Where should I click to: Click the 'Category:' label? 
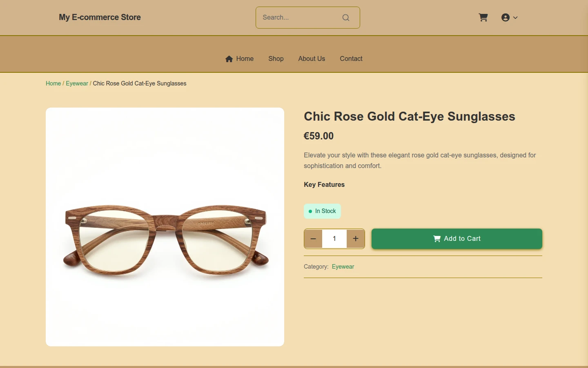[x=316, y=267]
